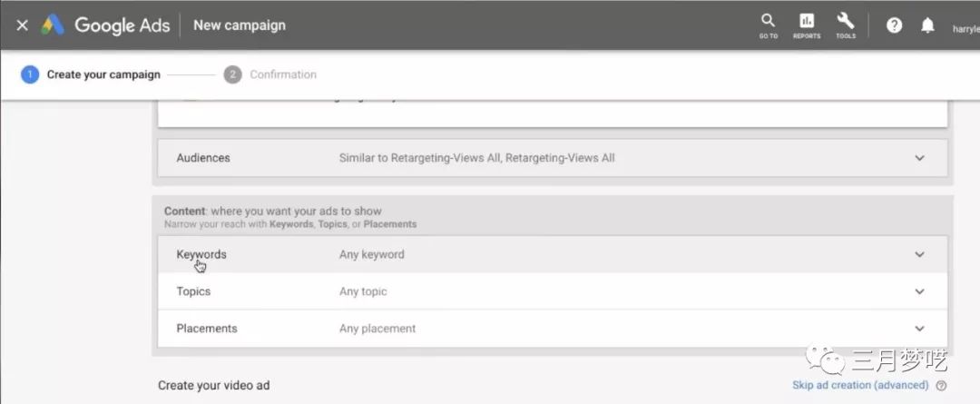Close the New campaign wizard

click(x=22, y=25)
